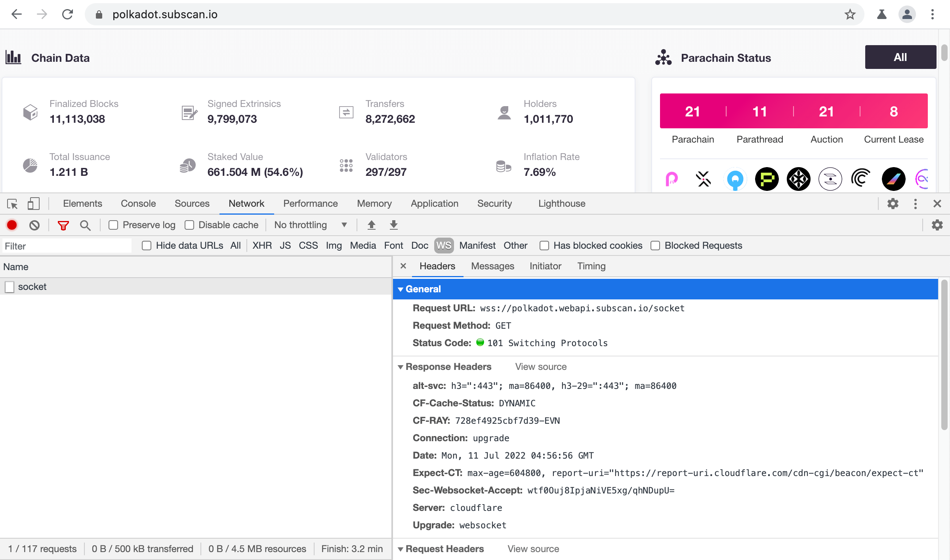This screenshot has height=560, width=950.
Task: Open DevTools customize three-dot menu
Action: [x=915, y=204]
